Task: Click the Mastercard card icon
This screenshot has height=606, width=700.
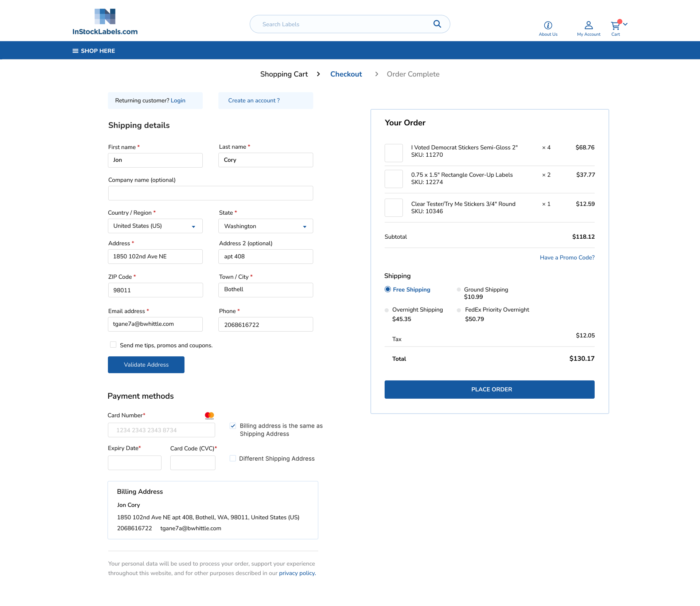Action: [x=209, y=415]
